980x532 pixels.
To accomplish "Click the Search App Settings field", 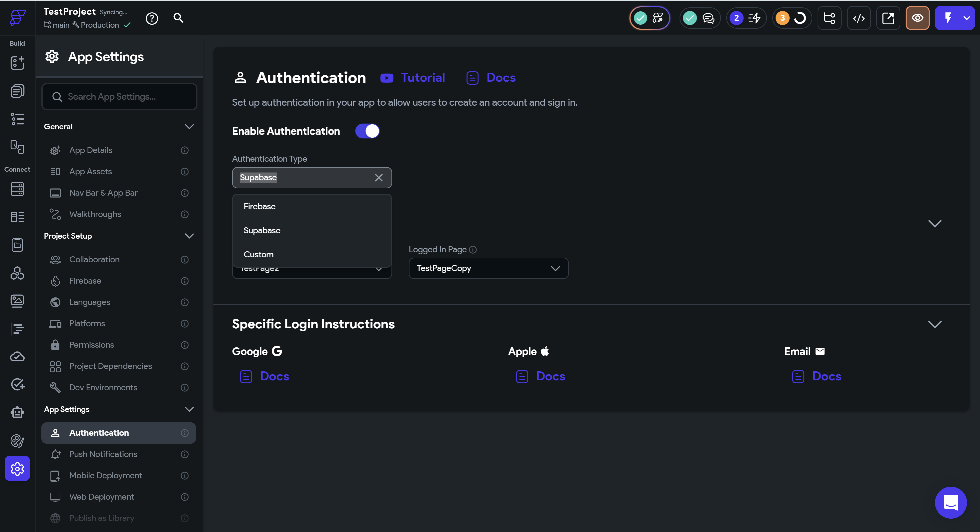I will [x=119, y=97].
